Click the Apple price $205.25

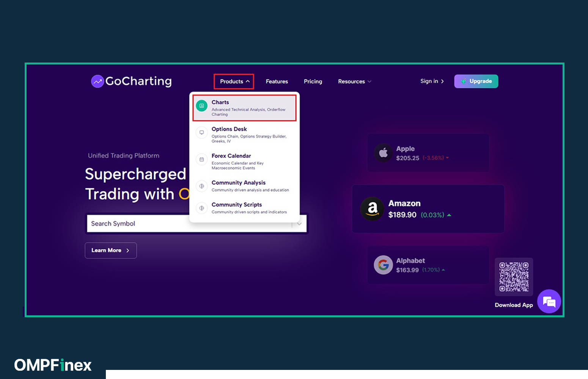(407, 158)
